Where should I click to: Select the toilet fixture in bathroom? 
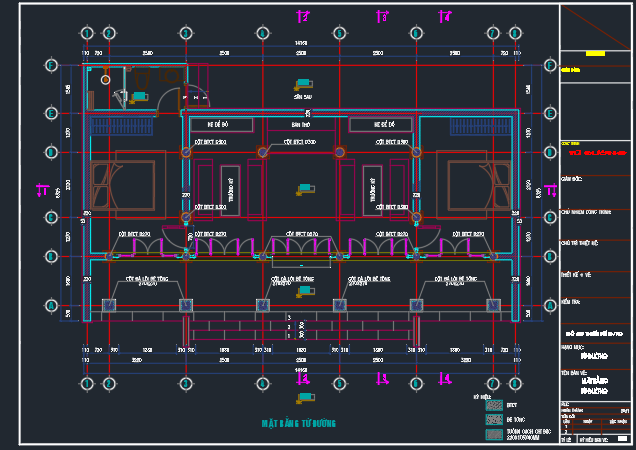(142, 78)
